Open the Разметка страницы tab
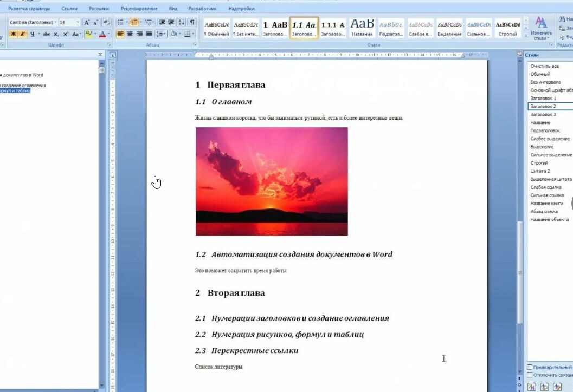The image size is (573, 392). point(29,9)
